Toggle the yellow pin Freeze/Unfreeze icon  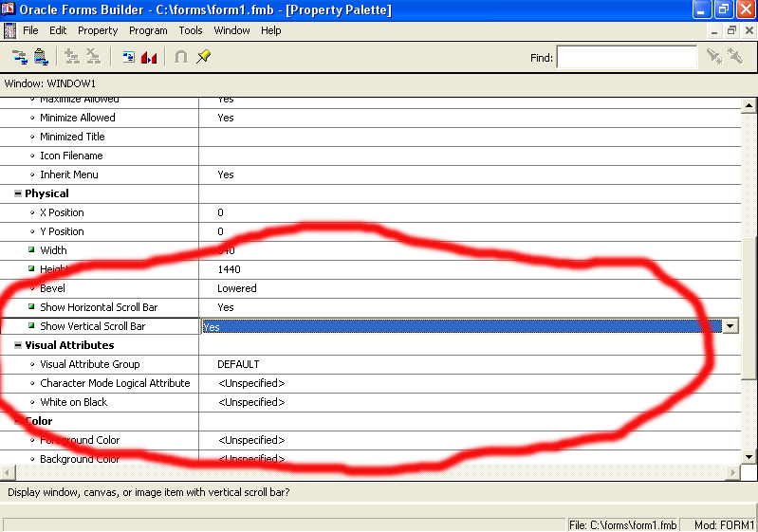(x=203, y=58)
